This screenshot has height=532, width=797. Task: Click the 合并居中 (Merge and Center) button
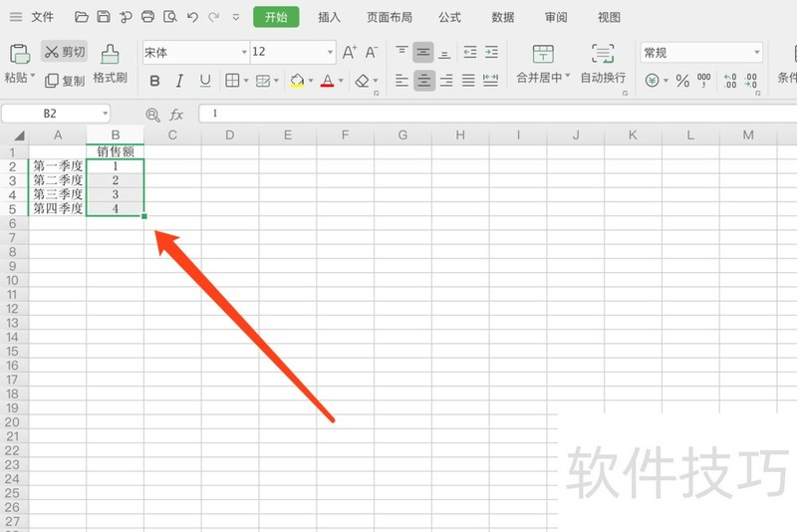pyautogui.click(x=543, y=63)
